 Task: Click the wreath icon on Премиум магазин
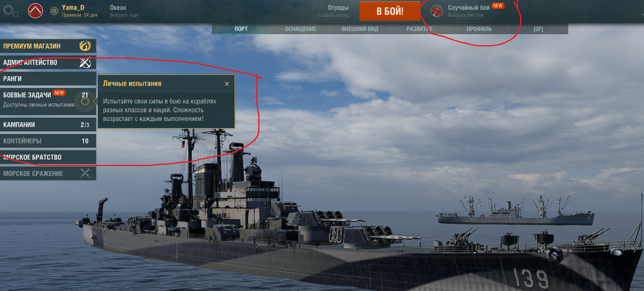coord(85,46)
